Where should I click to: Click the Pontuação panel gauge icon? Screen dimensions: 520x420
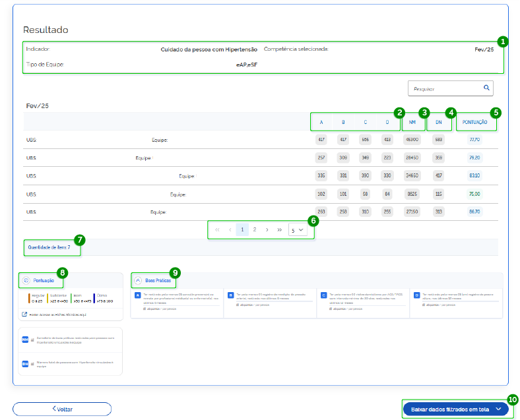26,280
